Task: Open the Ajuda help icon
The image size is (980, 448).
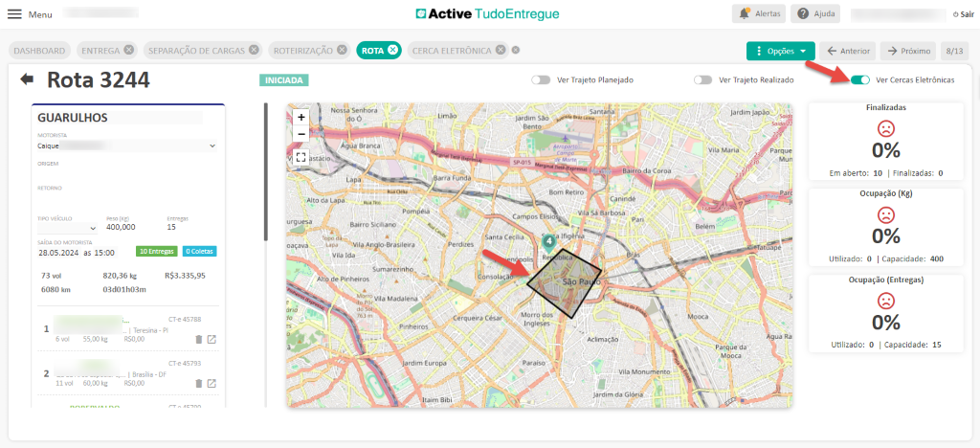Action: pos(802,14)
